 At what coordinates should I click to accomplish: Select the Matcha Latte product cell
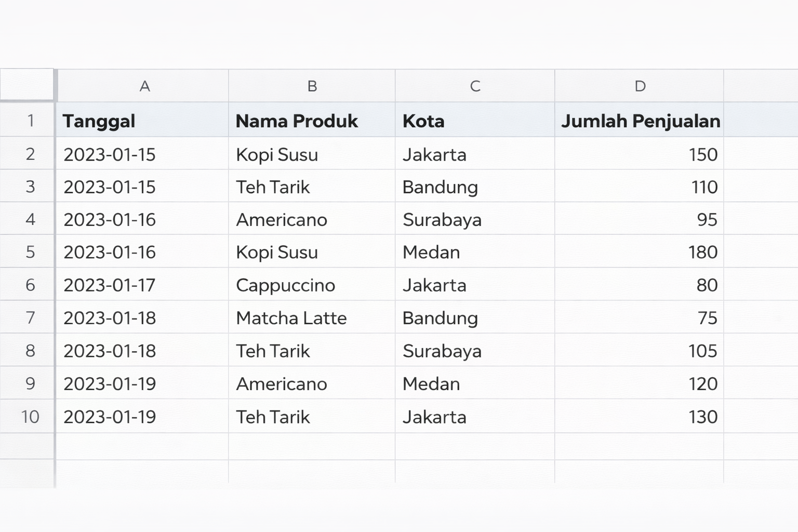pos(312,318)
